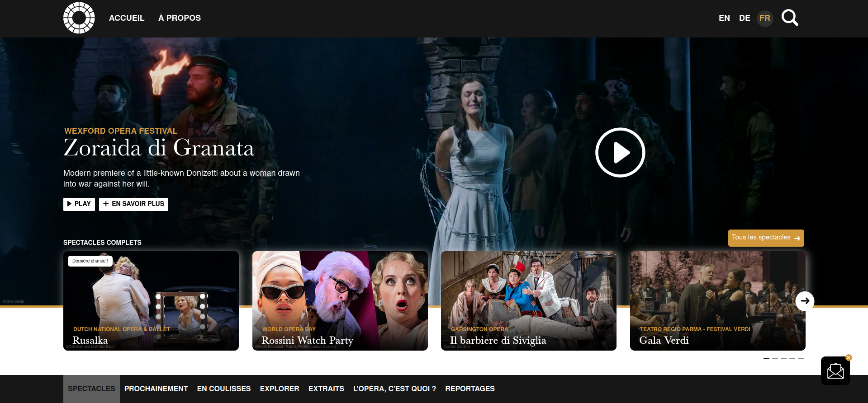The width and height of the screenshot is (868, 403).
Task: Click WORLD OPERA DAY label
Action: click(x=289, y=329)
